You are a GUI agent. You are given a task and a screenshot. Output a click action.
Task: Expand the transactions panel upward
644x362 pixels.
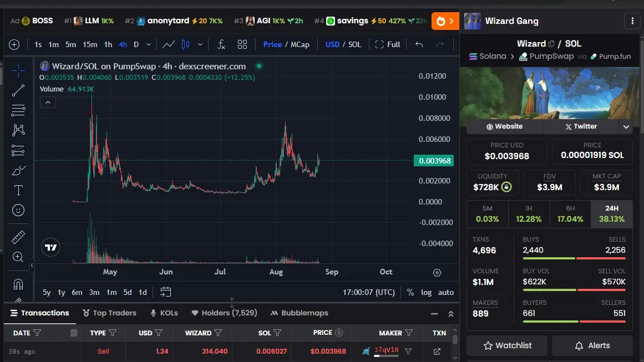click(x=450, y=314)
